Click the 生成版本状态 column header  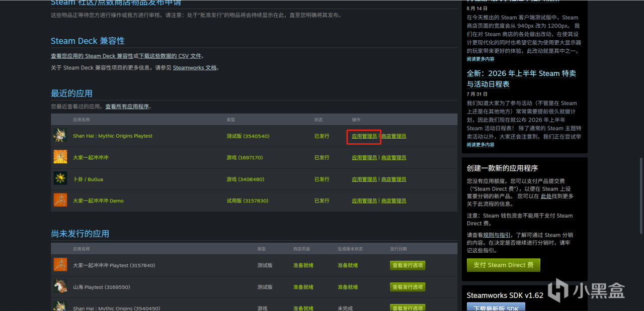tap(350, 249)
